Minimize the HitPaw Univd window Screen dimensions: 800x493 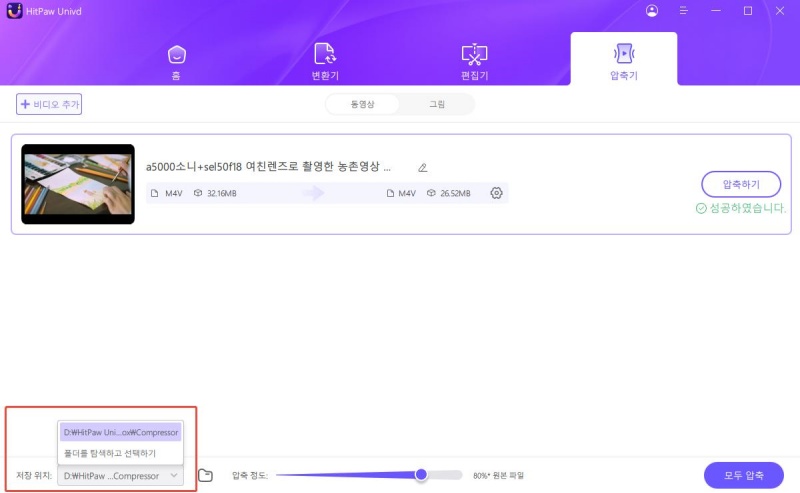pos(716,11)
